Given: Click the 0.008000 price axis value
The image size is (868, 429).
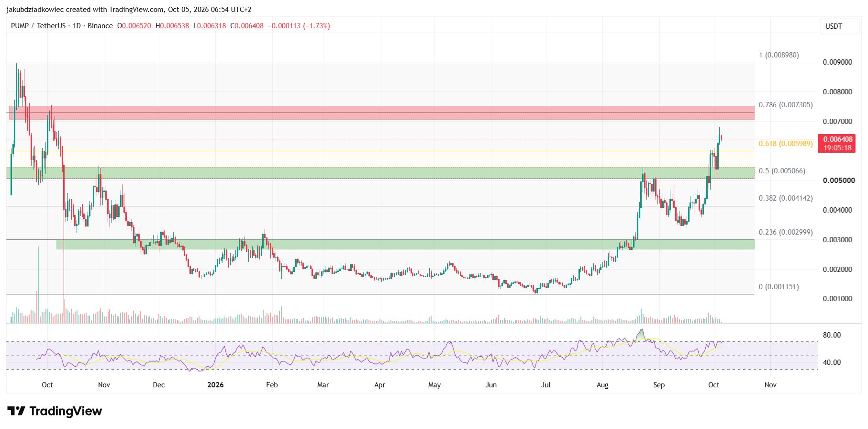Looking at the screenshot, I should [x=837, y=92].
